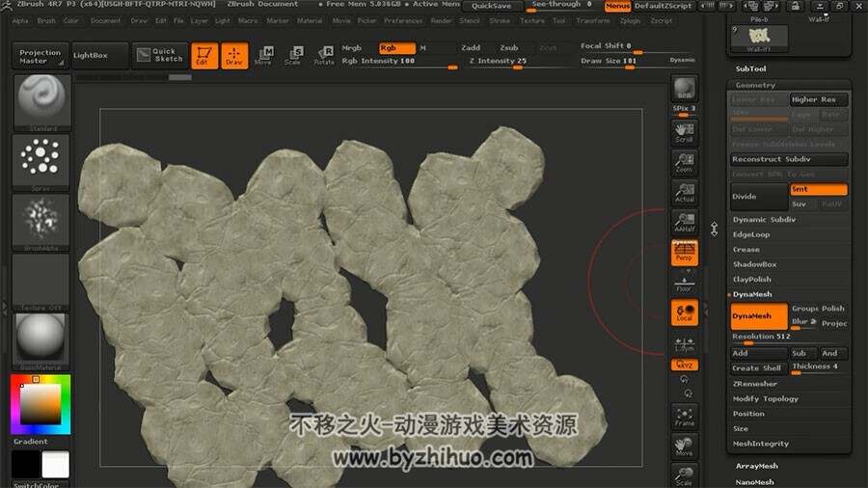Image resolution: width=868 pixels, height=488 pixels.
Task: Click the Zoom canvas navigation icon
Action: (x=684, y=163)
